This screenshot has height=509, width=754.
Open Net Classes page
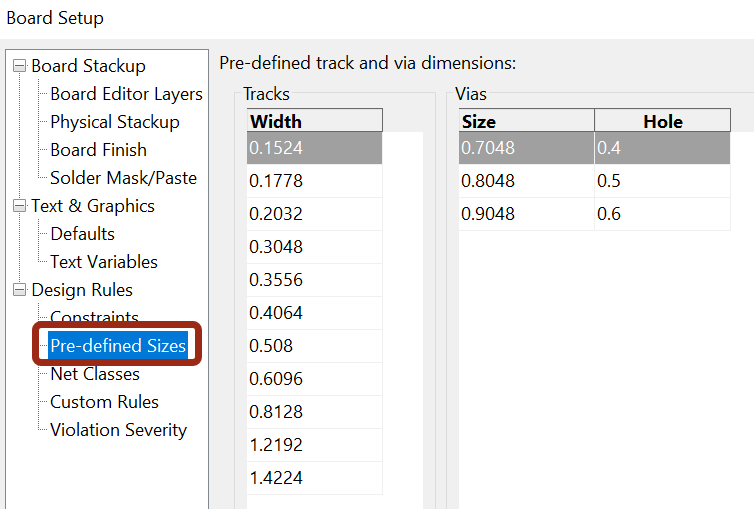(x=95, y=374)
